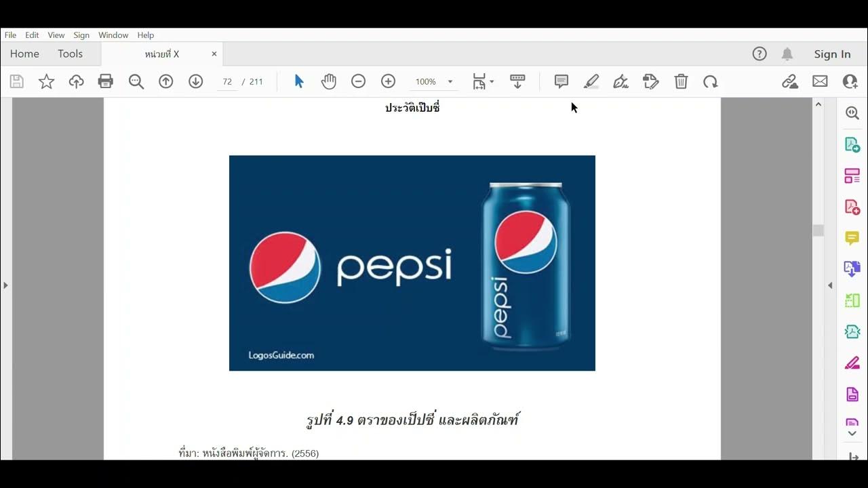Zoom in with the plus button
This screenshot has width=868, height=488.
coord(389,82)
